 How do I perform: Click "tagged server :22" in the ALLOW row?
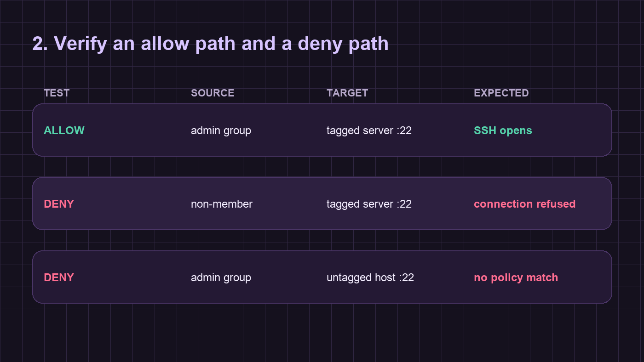click(369, 131)
